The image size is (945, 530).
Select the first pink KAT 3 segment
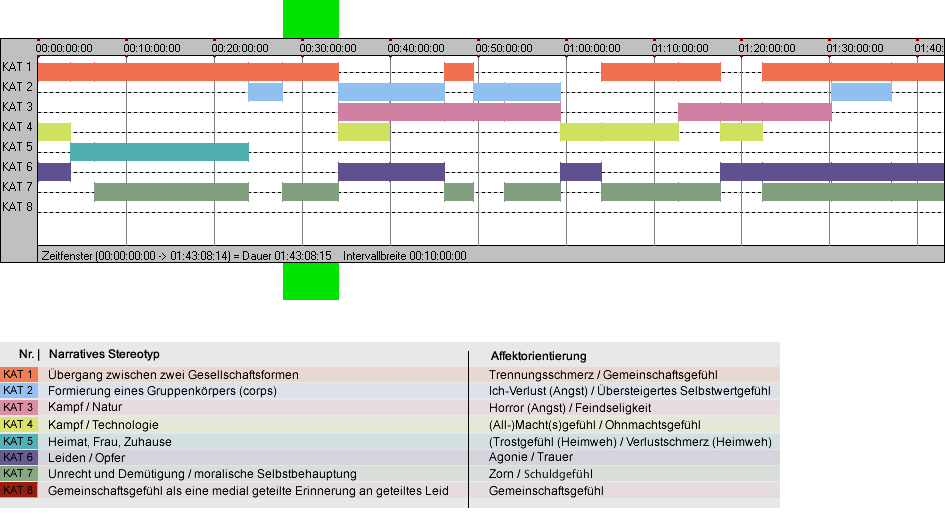point(450,112)
